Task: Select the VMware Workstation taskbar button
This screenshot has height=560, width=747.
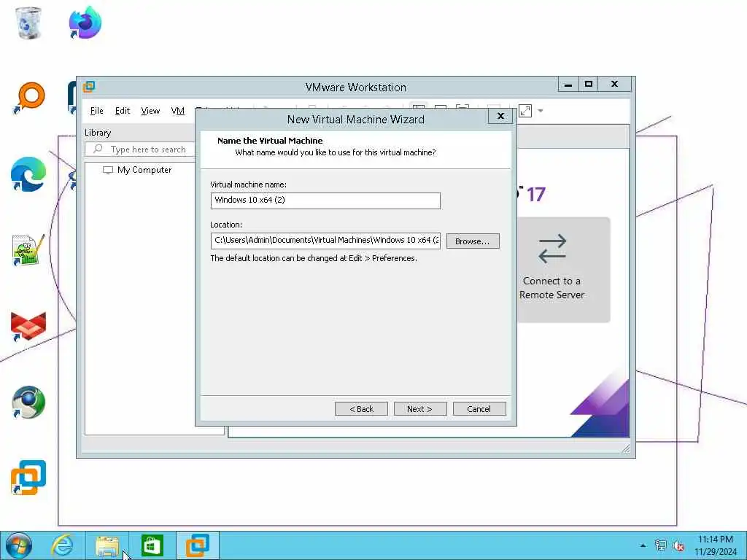Action: click(197, 545)
